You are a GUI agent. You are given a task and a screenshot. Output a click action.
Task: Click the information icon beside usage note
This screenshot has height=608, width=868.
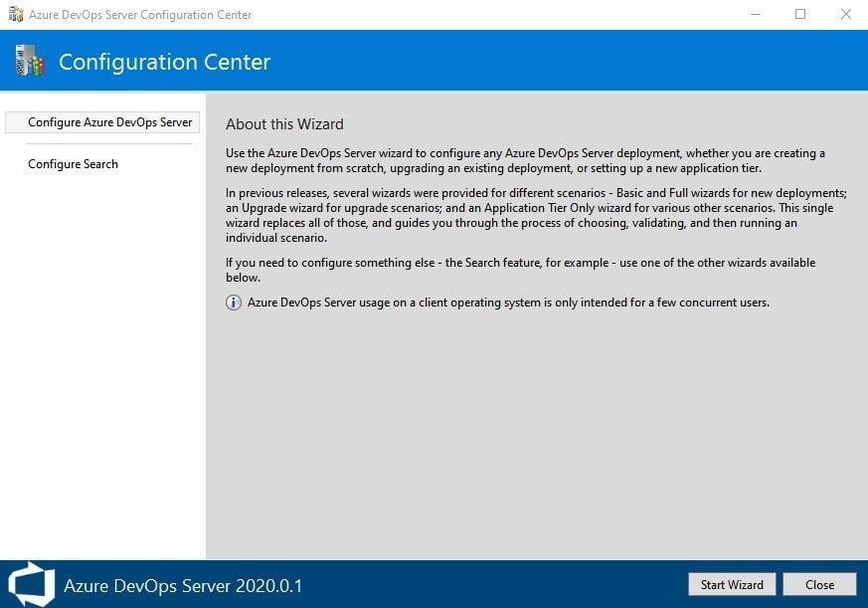[234, 303]
